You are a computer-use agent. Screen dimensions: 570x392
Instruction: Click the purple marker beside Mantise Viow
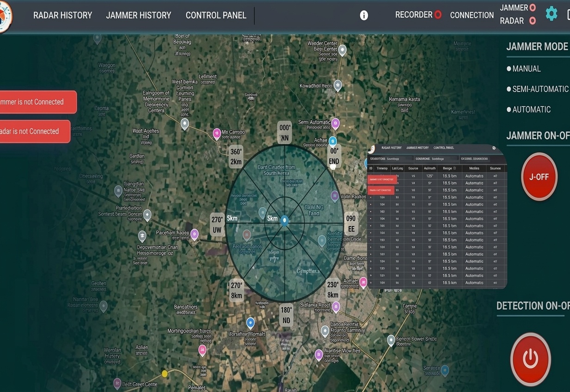click(x=319, y=355)
